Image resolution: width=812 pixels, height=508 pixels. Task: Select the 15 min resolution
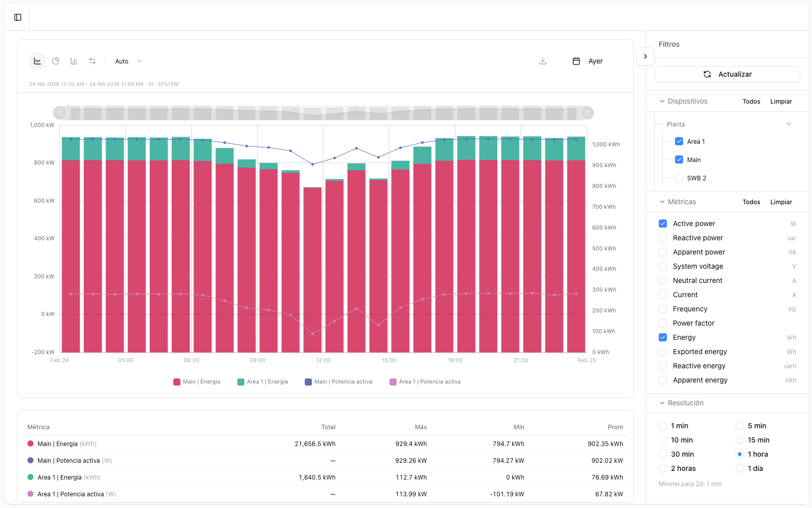[x=740, y=440]
